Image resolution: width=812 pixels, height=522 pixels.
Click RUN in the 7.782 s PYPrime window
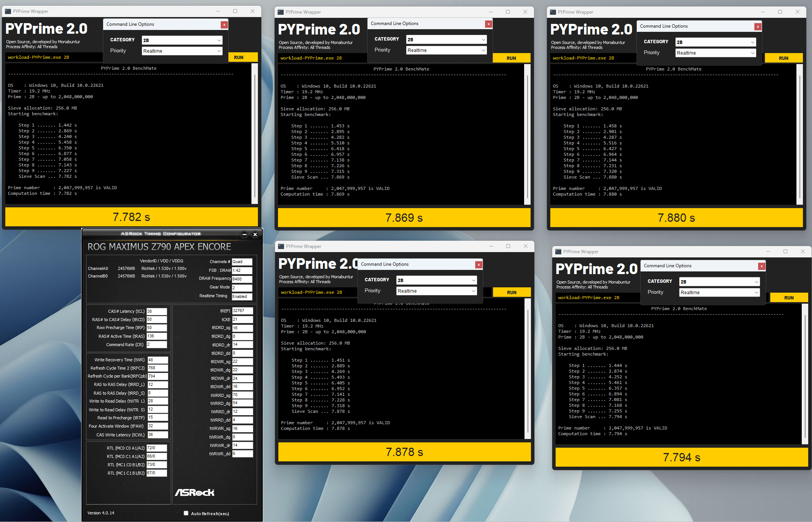pyautogui.click(x=243, y=58)
